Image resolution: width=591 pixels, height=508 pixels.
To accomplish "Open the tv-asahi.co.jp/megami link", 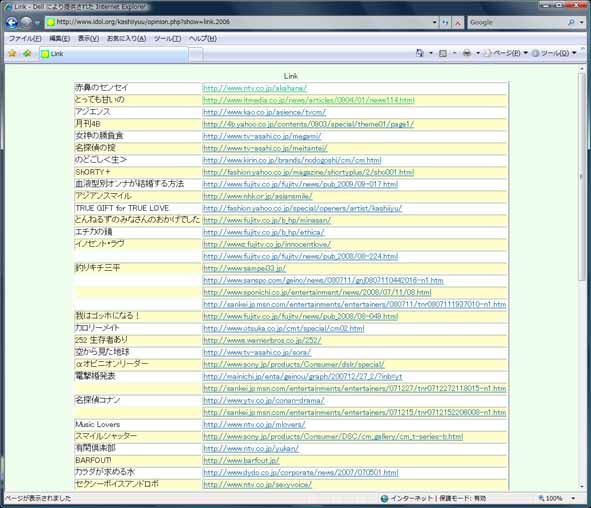I will pos(262,136).
